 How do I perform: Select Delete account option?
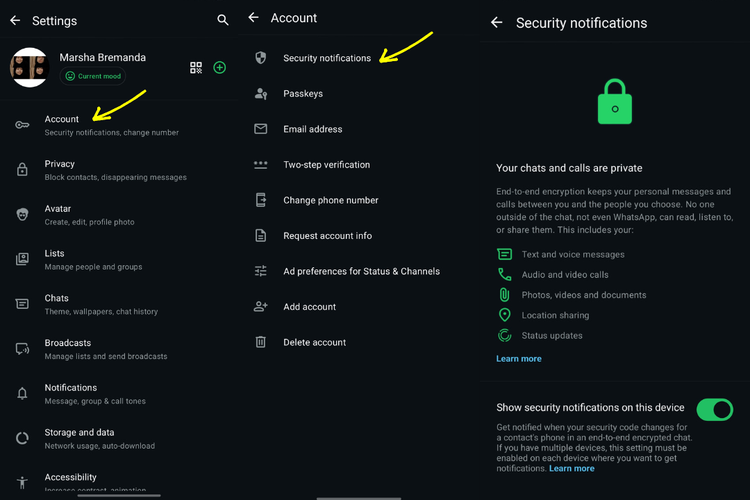click(359, 342)
